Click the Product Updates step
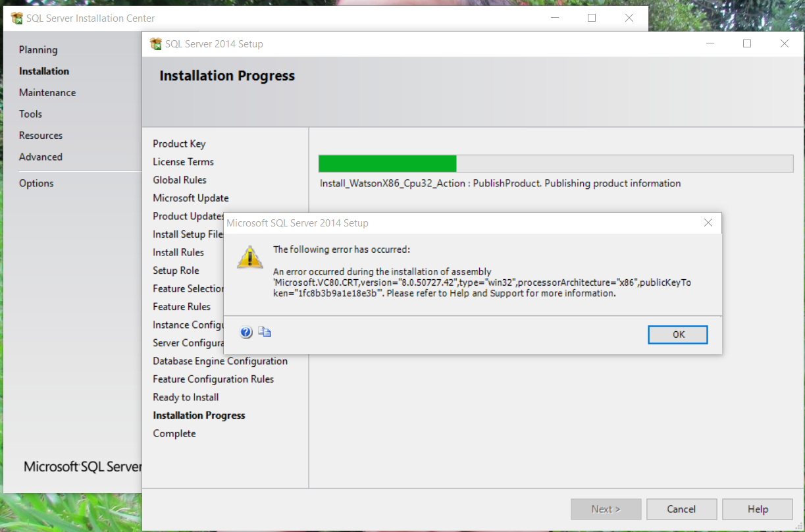805x532 pixels. (x=189, y=216)
